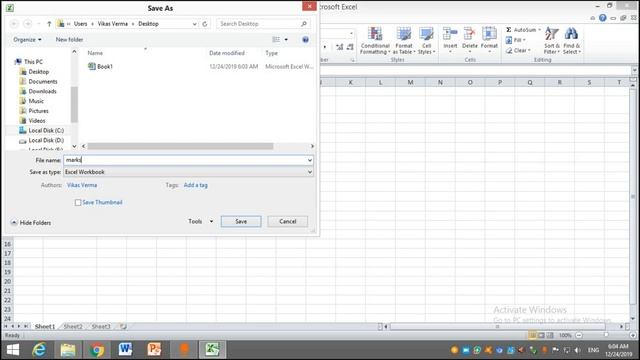Click the Vikas Verma author link
The width and height of the screenshot is (640, 360).
82,185
